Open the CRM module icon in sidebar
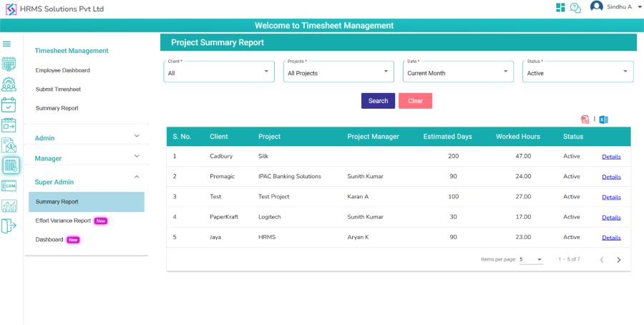This screenshot has height=325, width=644. point(9,186)
